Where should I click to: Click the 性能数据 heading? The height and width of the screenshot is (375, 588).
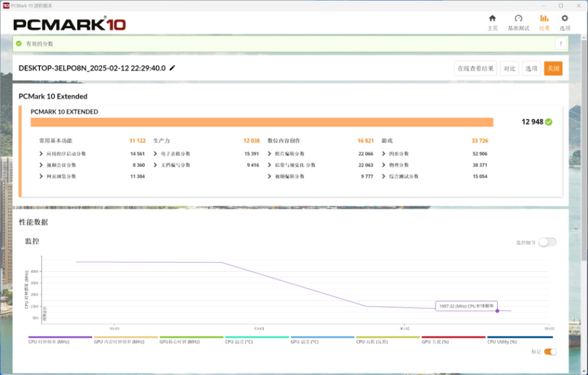(x=33, y=222)
